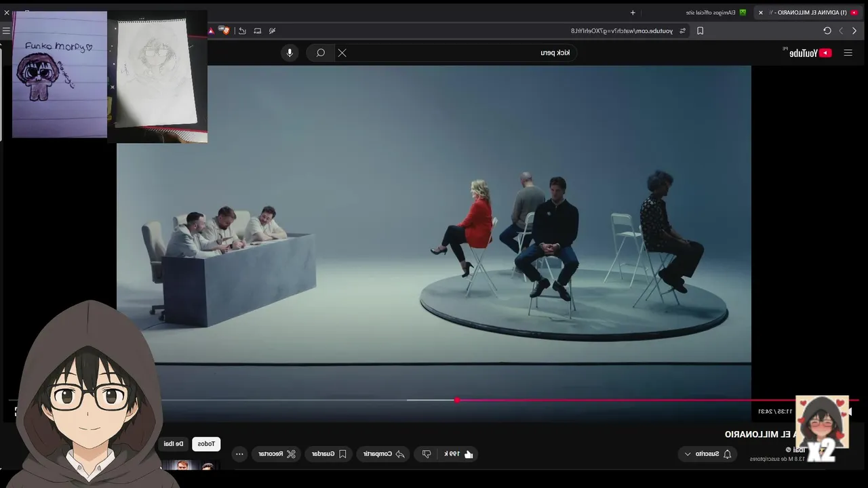This screenshot has width=868, height=488.
Task: Click the '13.8 M de suscriptores' text
Action: (777, 459)
